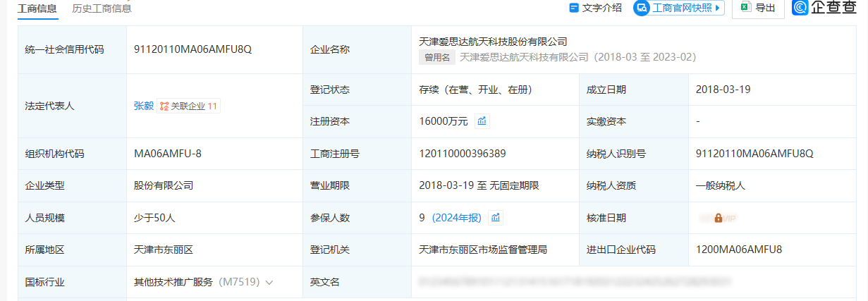Click the 文字介绍 document icon

point(574,8)
